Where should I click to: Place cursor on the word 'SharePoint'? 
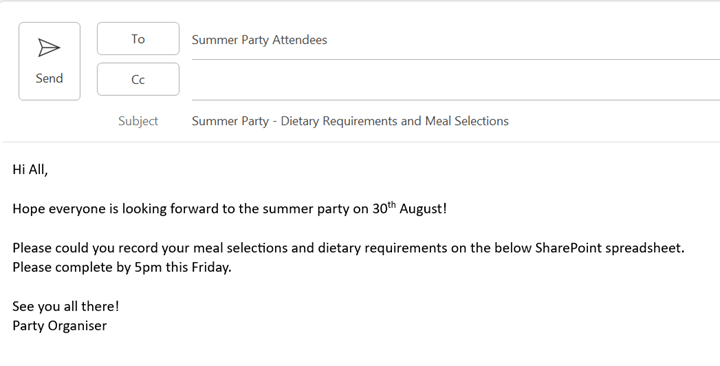click(x=568, y=248)
